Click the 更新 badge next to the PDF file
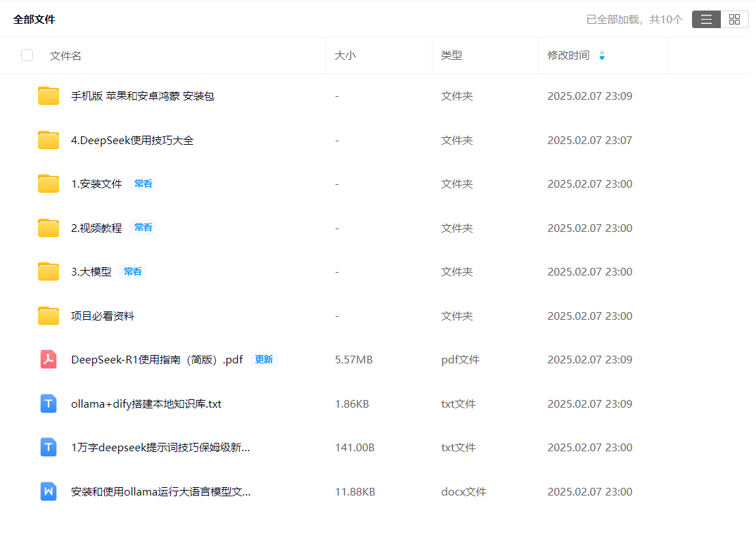Image resolution: width=756 pixels, height=556 pixels. [264, 359]
